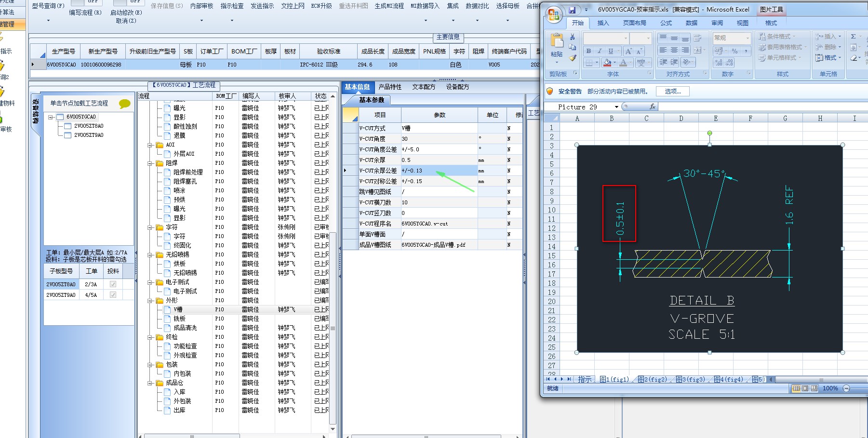Click the 生成MI流程 toolbar button
This screenshot has height=438, width=868.
pyautogui.click(x=389, y=6)
